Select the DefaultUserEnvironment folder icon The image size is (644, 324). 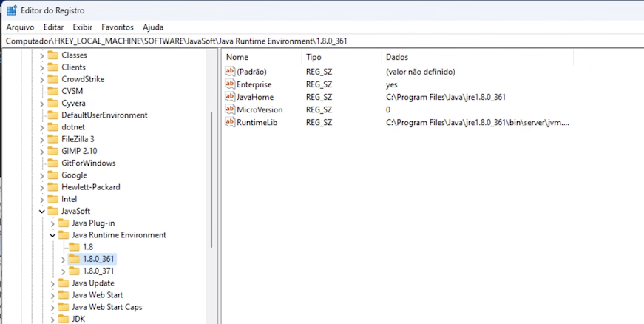point(52,115)
